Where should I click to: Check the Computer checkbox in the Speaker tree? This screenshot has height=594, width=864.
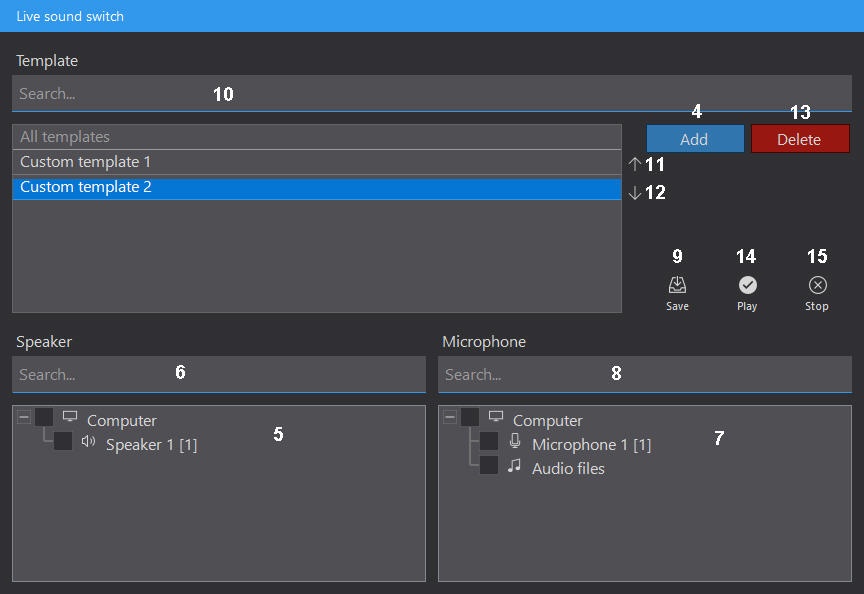point(44,417)
